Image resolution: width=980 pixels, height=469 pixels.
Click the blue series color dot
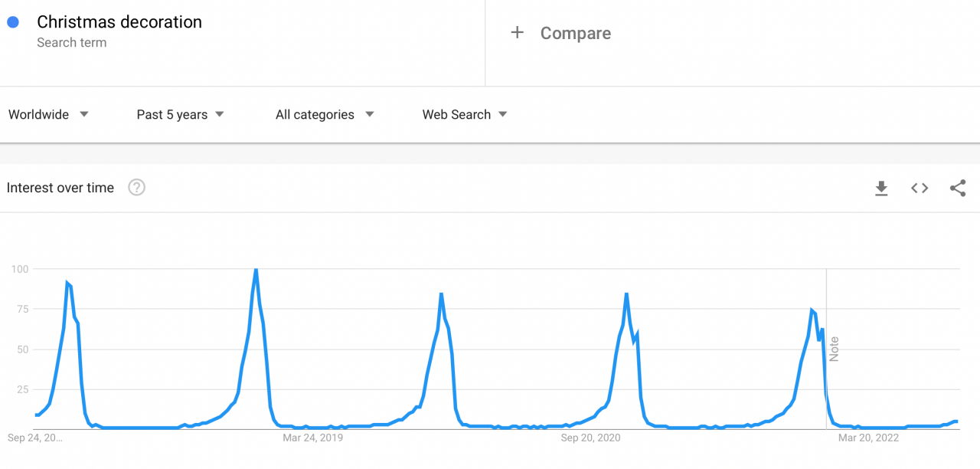pyautogui.click(x=12, y=22)
